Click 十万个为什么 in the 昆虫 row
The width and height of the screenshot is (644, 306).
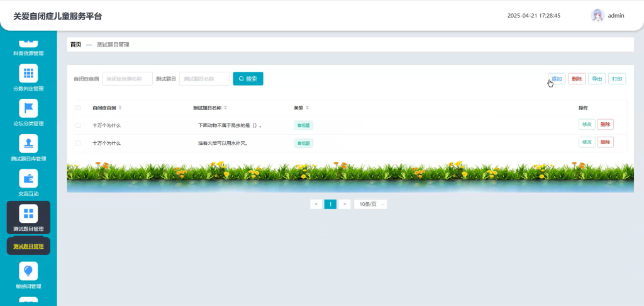[106, 125]
